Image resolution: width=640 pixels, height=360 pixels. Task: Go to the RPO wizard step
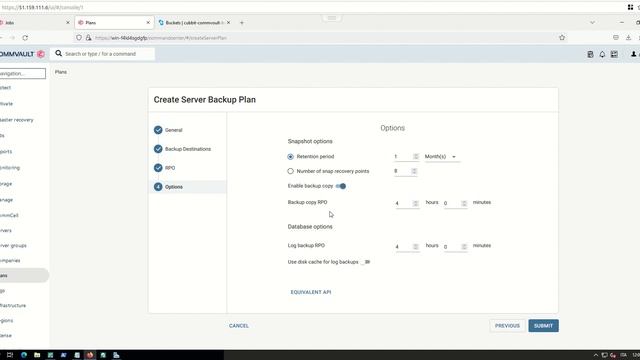coord(170,168)
